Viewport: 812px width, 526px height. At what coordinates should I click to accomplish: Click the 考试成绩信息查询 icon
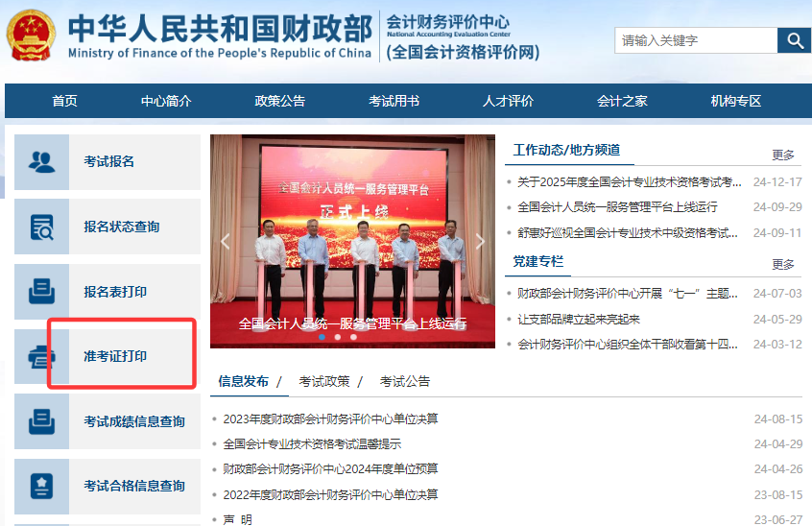41,421
